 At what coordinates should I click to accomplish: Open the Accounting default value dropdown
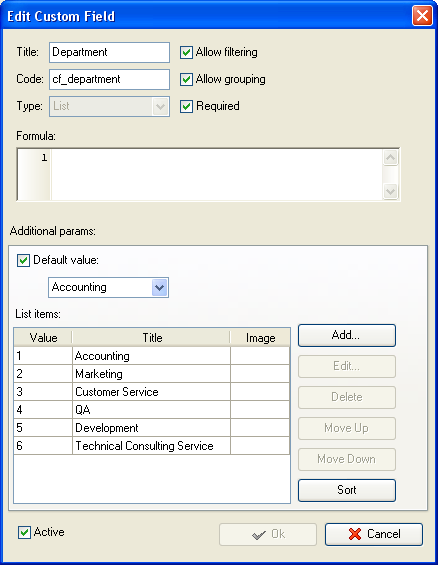coord(160,288)
